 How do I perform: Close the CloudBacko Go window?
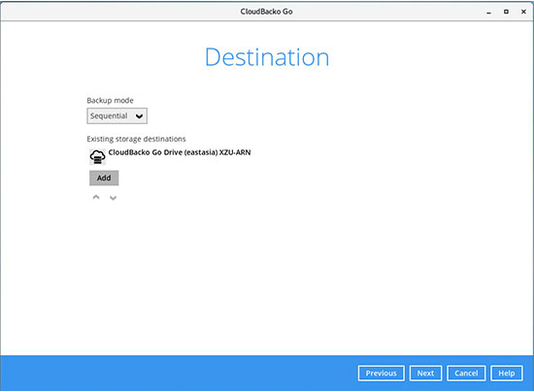click(523, 12)
